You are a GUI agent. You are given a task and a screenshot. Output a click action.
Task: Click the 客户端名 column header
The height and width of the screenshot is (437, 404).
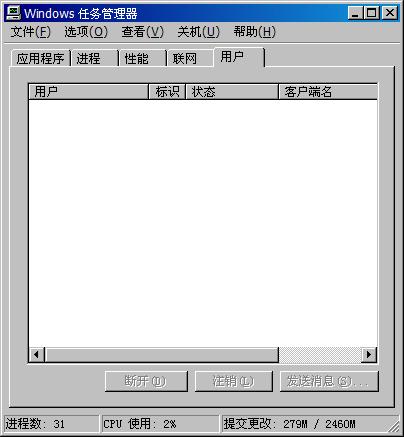tap(328, 92)
